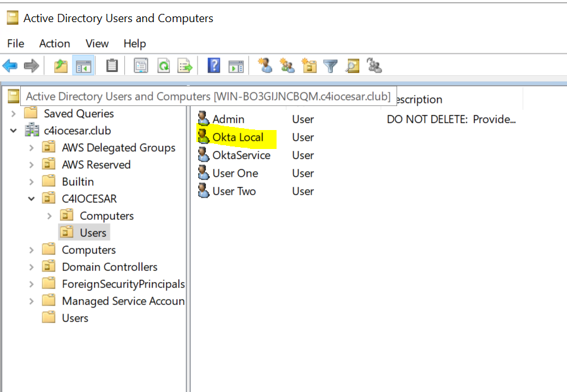This screenshot has height=392, width=567.
Task: Select the AWS Reserved tree item
Action: (96, 165)
